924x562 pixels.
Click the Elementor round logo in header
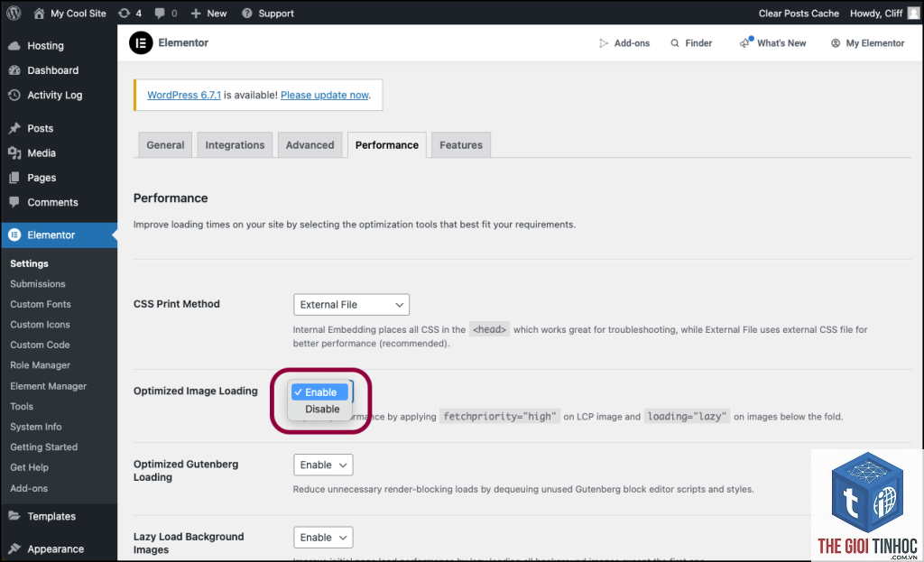[141, 42]
